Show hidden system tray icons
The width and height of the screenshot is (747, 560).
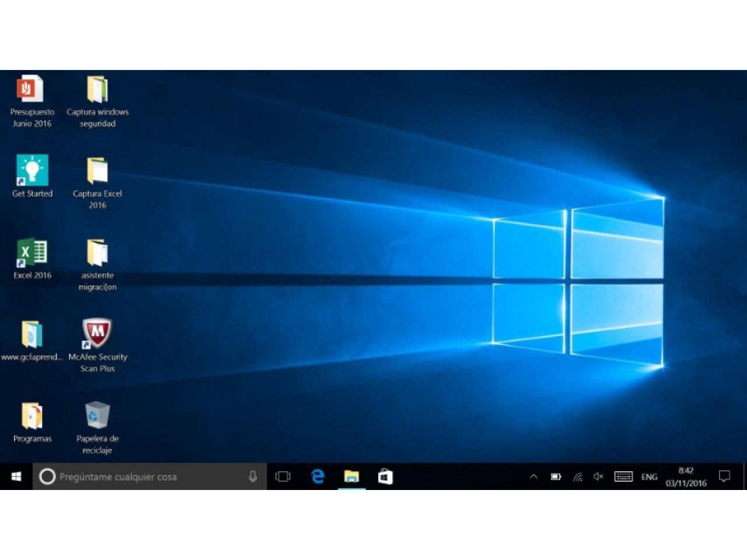point(533,477)
